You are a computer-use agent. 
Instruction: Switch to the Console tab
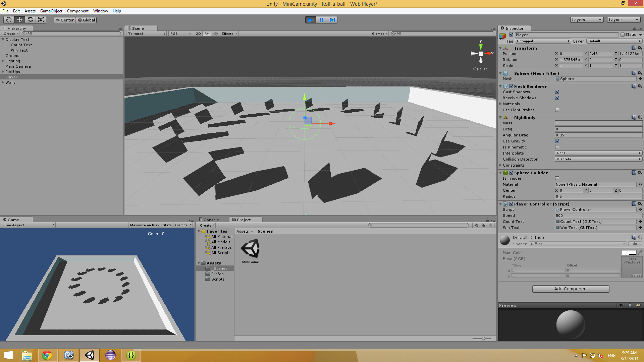point(209,220)
